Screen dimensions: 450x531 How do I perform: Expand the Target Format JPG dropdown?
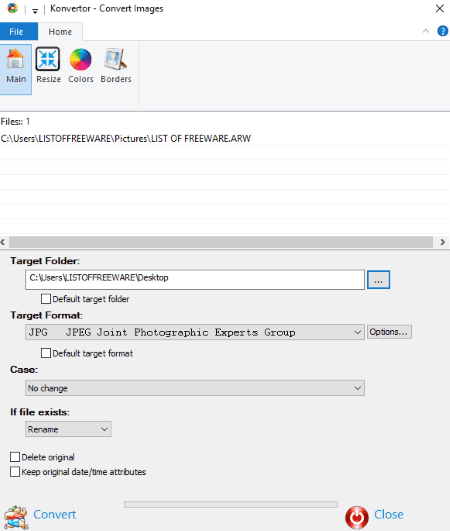tap(195, 332)
